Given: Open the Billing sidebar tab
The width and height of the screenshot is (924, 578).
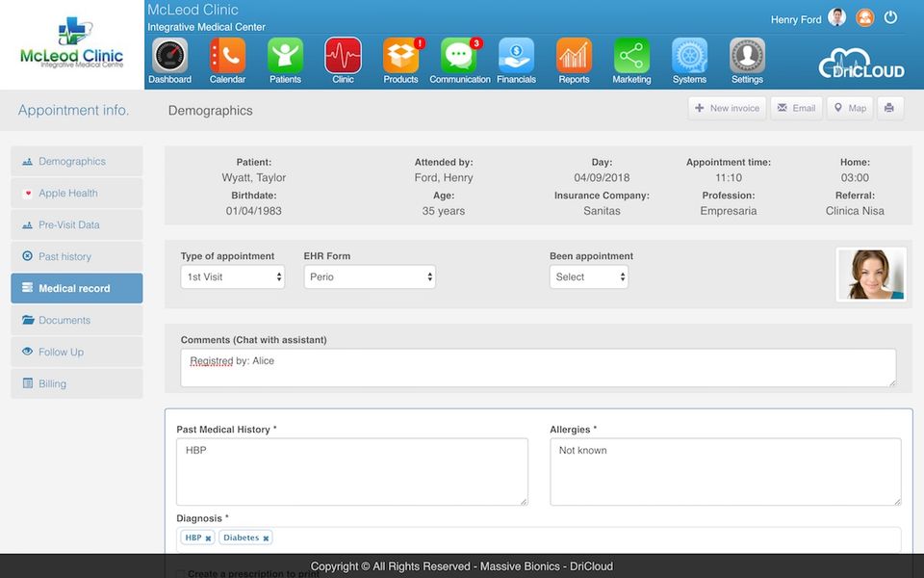Looking at the screenshot, I should [77, 384].
